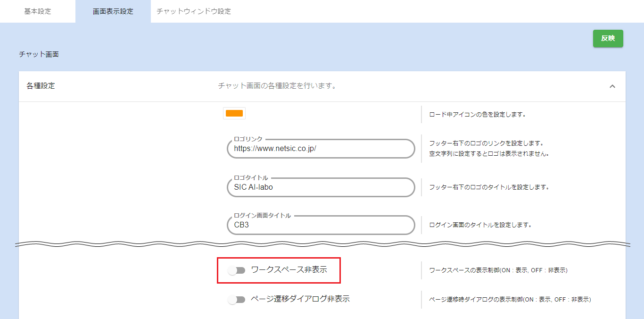Enable the ページ遷移ダイアログ非表示 switch
This screenshot has height=319, width=644.
click(x=237, y=300)
